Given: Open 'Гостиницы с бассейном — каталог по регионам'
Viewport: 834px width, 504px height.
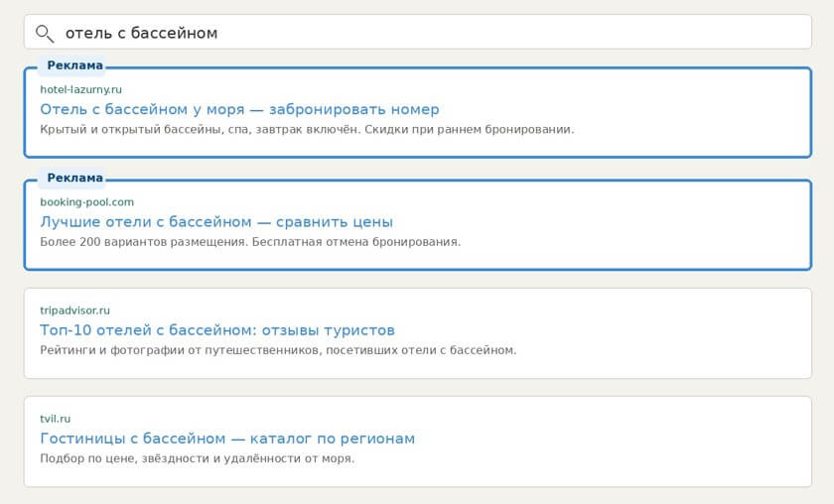Looking at the screenshot, I should pyautogui.click(x=227, y=439).
